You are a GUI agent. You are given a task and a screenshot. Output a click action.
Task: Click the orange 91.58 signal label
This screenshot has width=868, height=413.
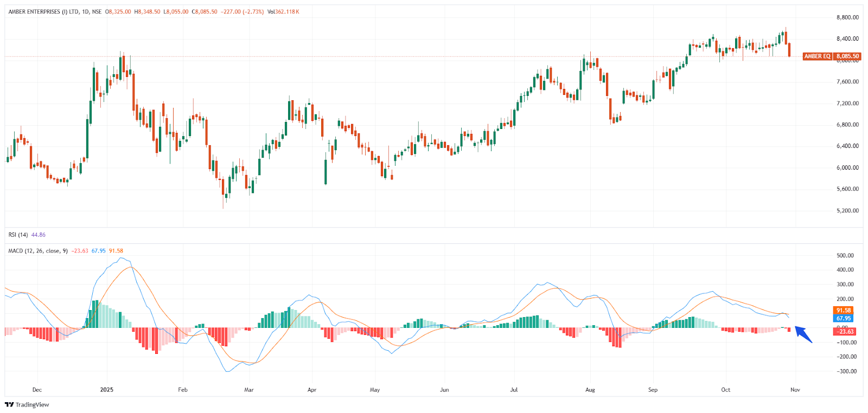tap(843, 311)
